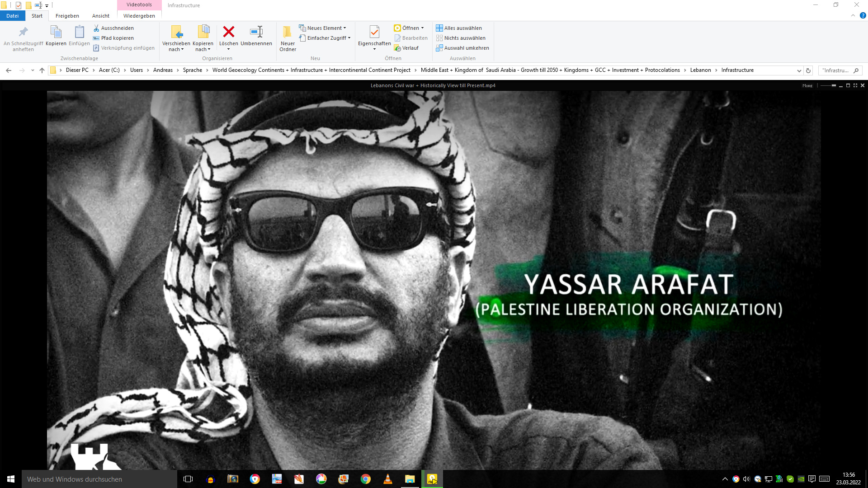Show hidden system tray icons
The image size is (868, 488).
[x=725, y=479]
